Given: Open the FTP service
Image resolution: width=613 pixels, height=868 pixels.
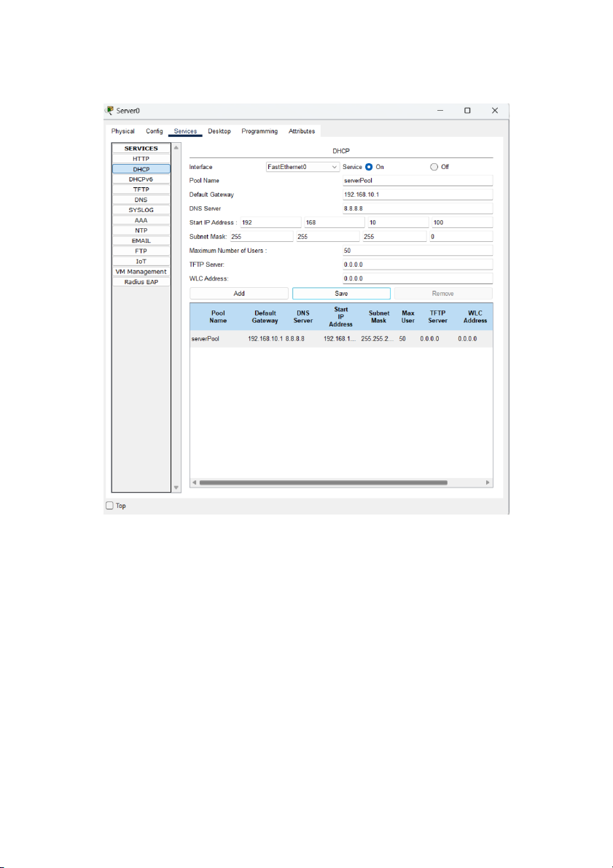Looking at the screenshot, I should pyautogui.click(x=141, y=251).
